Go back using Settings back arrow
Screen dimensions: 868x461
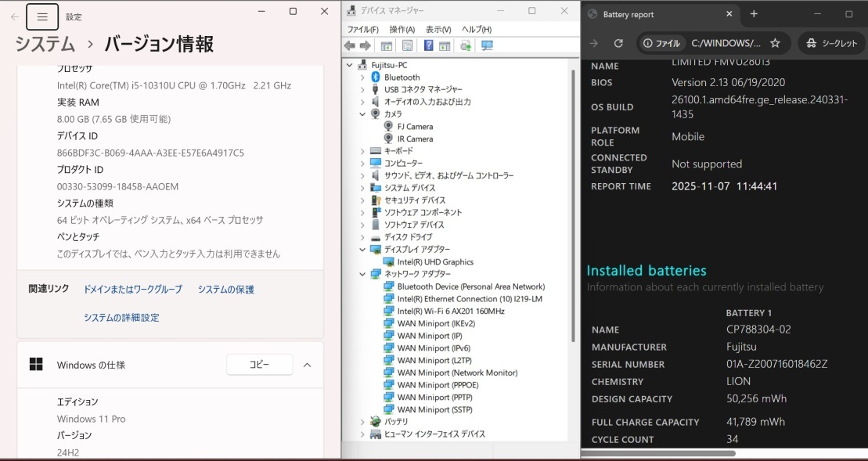pos(14,16)
